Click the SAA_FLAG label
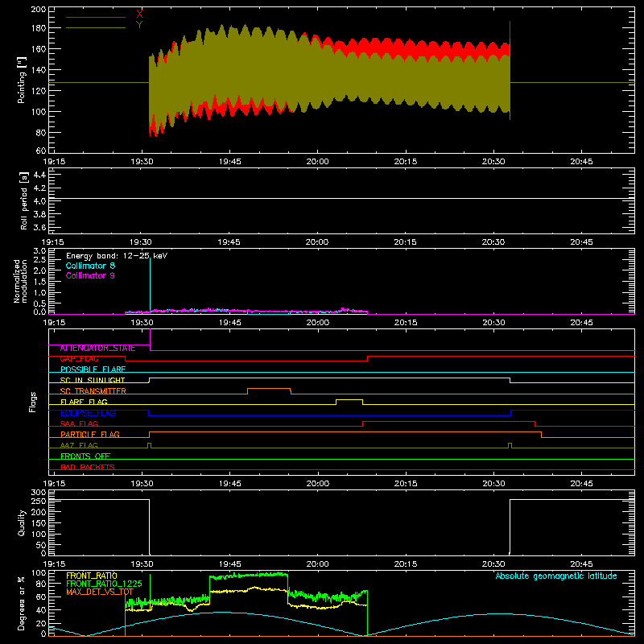Viewport: 644px width, 644px height. click(79, 423)
